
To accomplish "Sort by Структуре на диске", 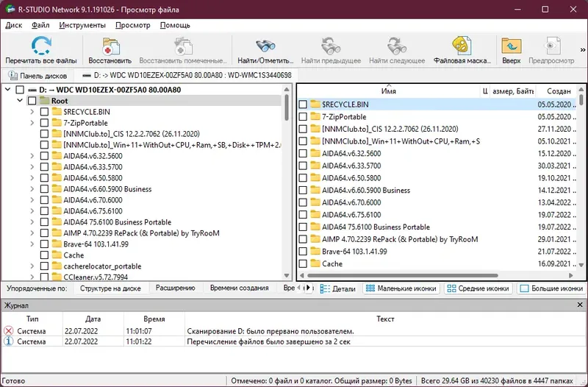I will click(111, 288).
